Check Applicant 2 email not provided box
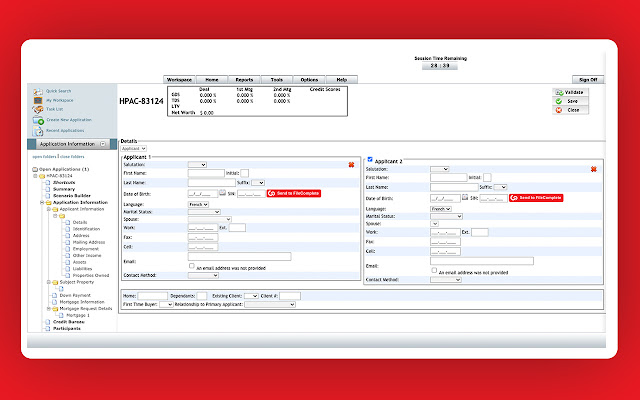 pyautogui.click(x=434, y=270)
